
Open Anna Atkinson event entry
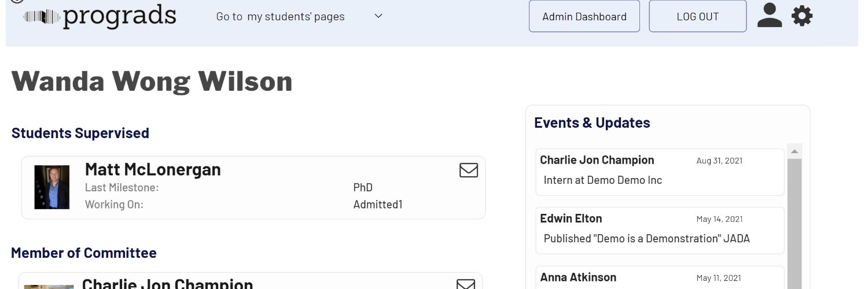pos(660,277)
